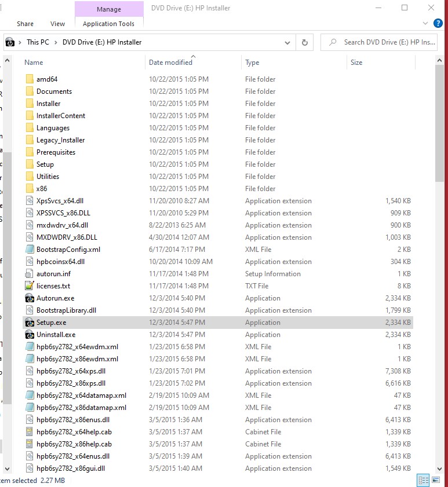
Task: Select hpb6sy2782_x86datamap.xml file name
Action: pos(81,408)
